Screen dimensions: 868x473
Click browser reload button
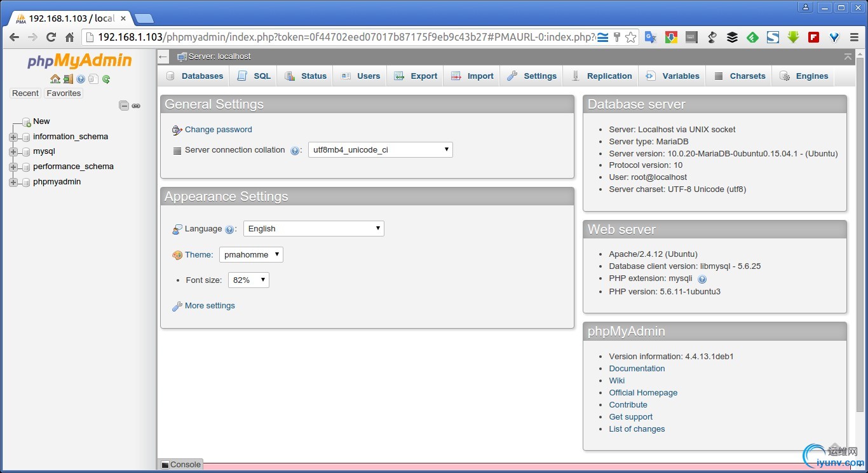pyautogui.click(x=51, y=37)
